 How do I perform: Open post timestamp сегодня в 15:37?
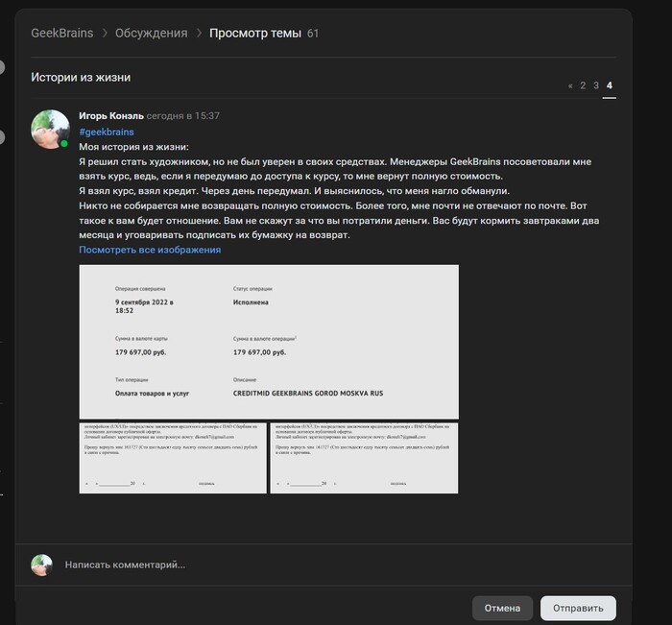[x=183, y=116]
